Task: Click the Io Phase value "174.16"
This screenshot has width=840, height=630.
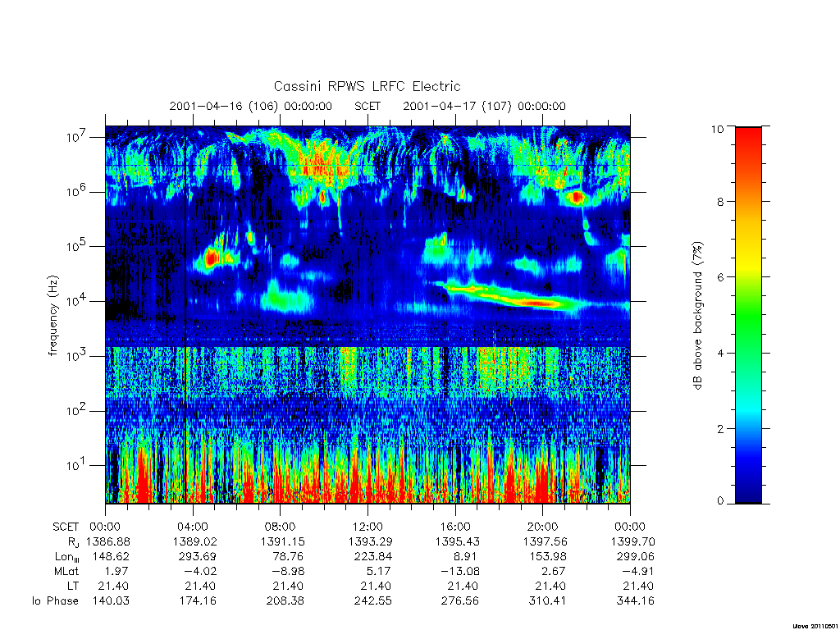Action: (x=198, y=600)
